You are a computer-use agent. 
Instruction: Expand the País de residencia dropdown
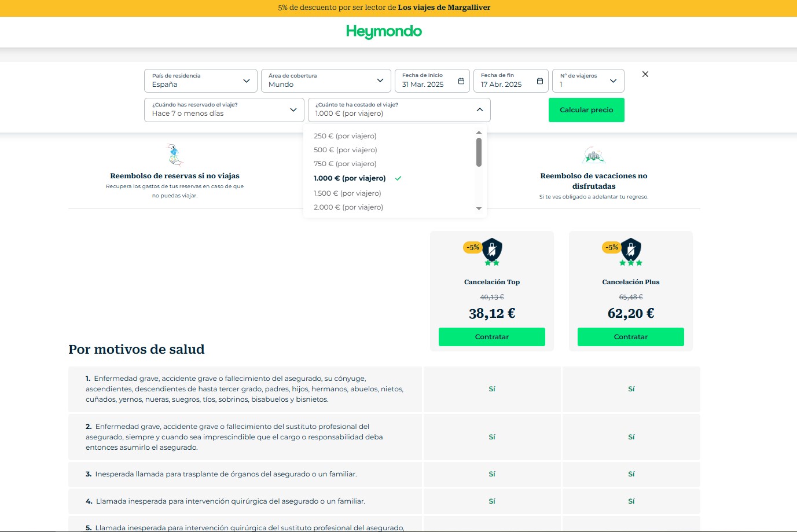[x=201, y=80]
